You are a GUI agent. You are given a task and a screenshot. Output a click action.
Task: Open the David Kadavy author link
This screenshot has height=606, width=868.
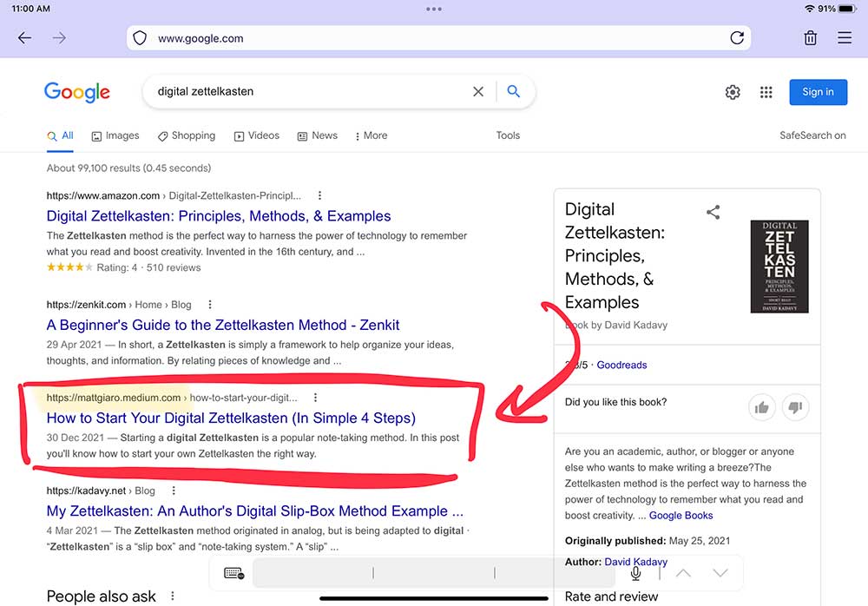(x=636, y=562)
